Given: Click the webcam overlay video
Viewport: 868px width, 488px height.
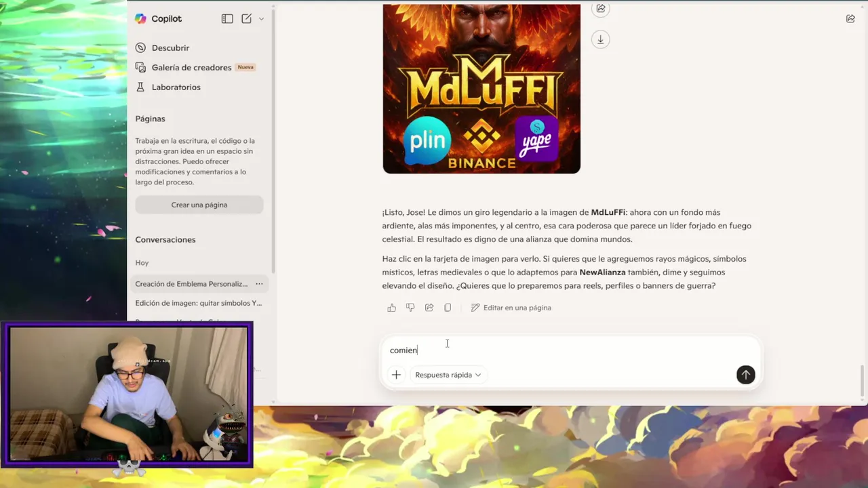Looking at the screenshot, I should click(x=128, y=394).
